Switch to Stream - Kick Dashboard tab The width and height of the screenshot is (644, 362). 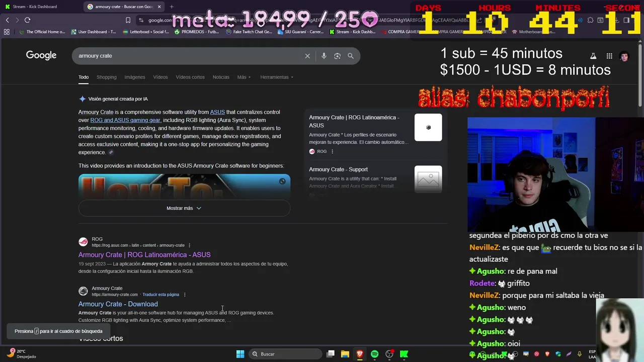(x=40, y=7)
